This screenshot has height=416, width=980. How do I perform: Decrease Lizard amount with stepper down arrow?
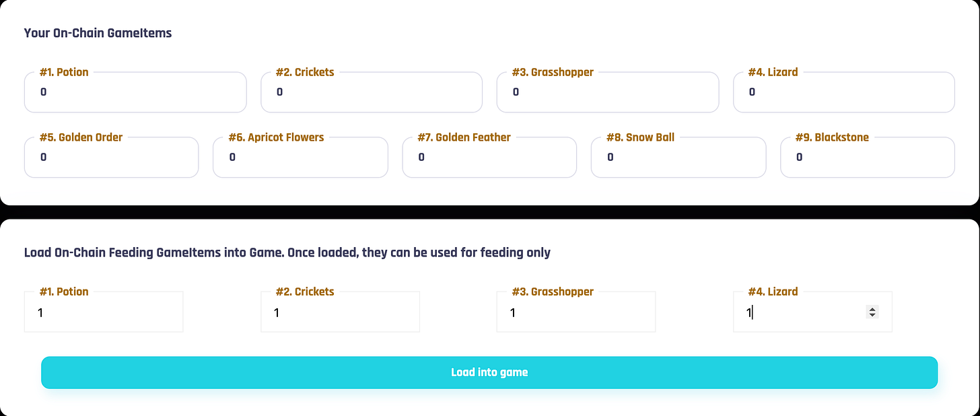872,315
